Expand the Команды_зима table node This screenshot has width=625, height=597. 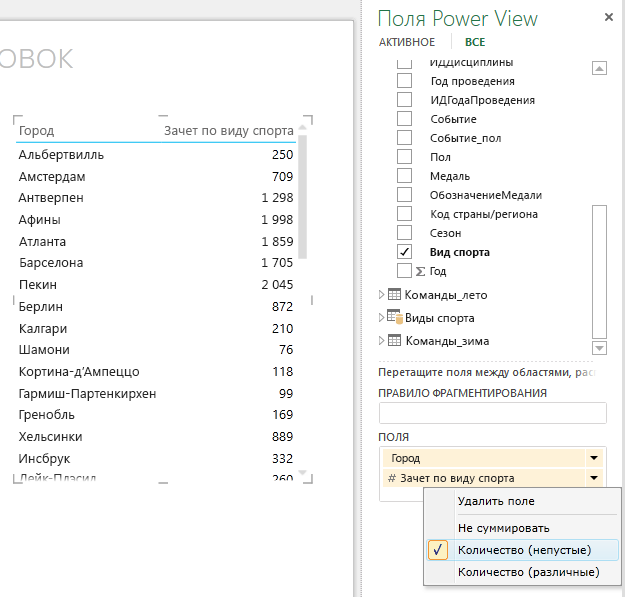point(381,340)
